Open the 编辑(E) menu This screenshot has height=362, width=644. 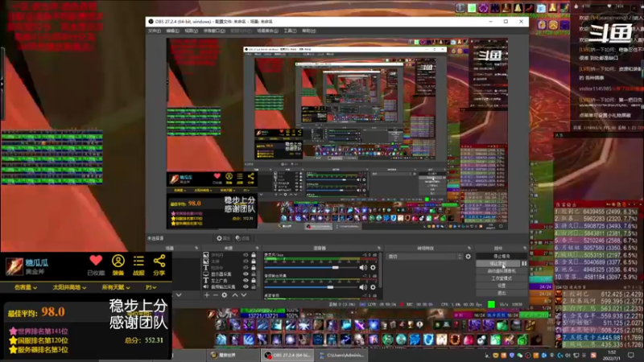172,31
